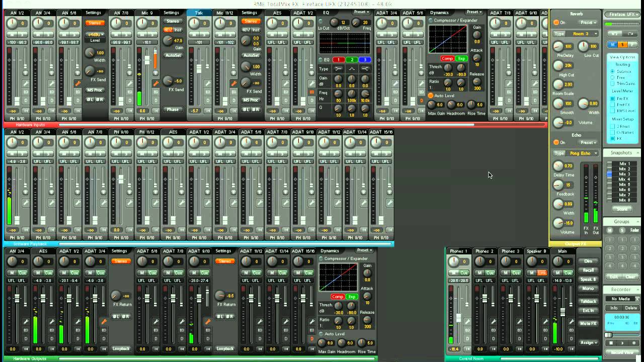Viewport: 644px width, 362px height.
Task: Select the Talk channel header
Action: tap(199, 13)
